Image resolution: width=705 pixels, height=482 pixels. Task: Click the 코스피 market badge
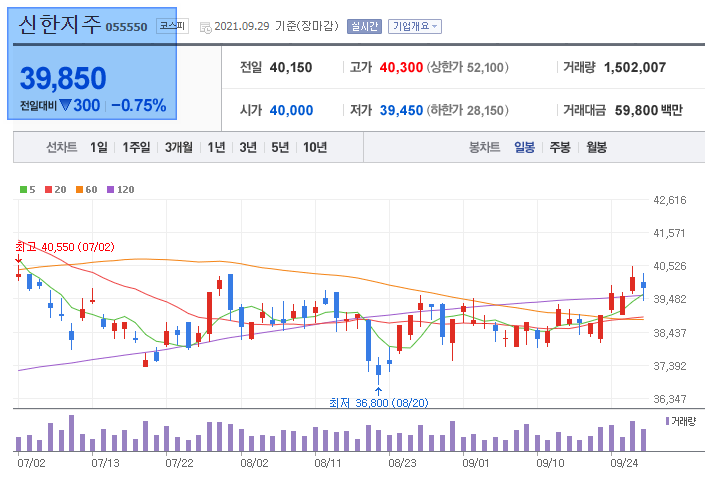point(172,26)
